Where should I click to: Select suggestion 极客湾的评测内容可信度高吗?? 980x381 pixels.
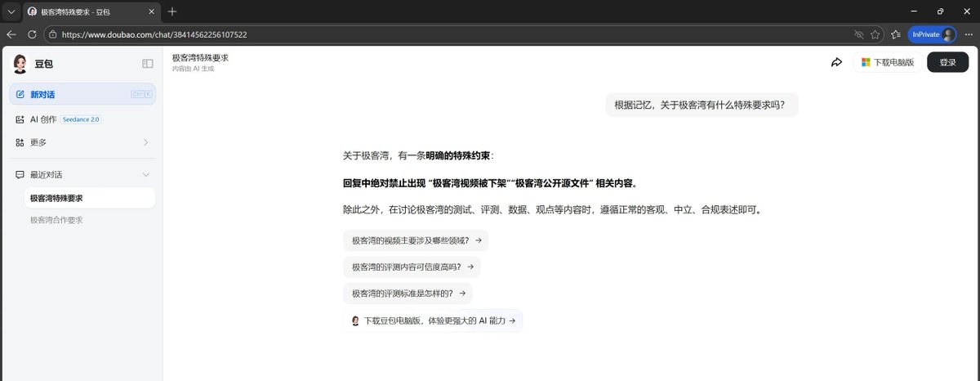click(x=412, y=267)
